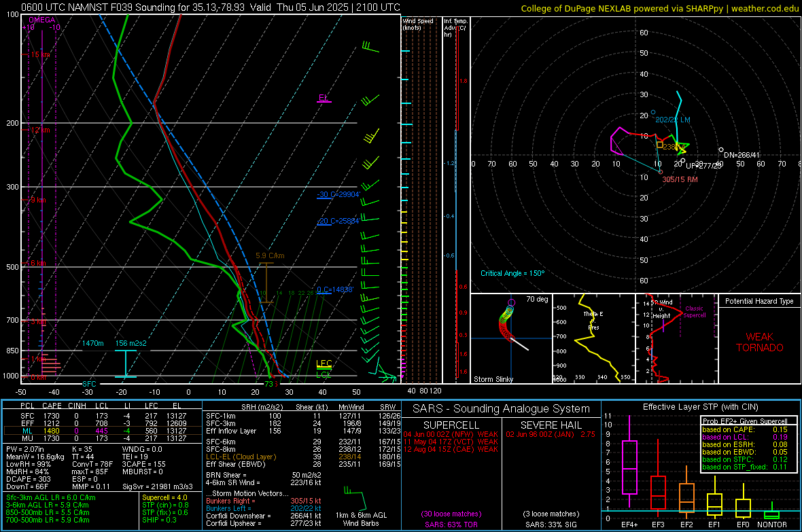This screenshot has width=802, height=532.
Task: Click the 305/15 RM hodograph label
Action: 680,179
